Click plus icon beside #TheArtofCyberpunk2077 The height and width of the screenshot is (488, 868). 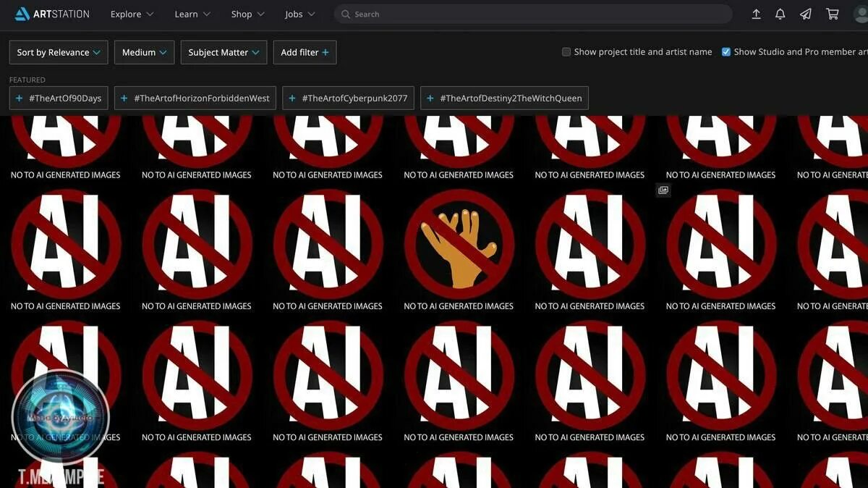[x=292, y=98]
